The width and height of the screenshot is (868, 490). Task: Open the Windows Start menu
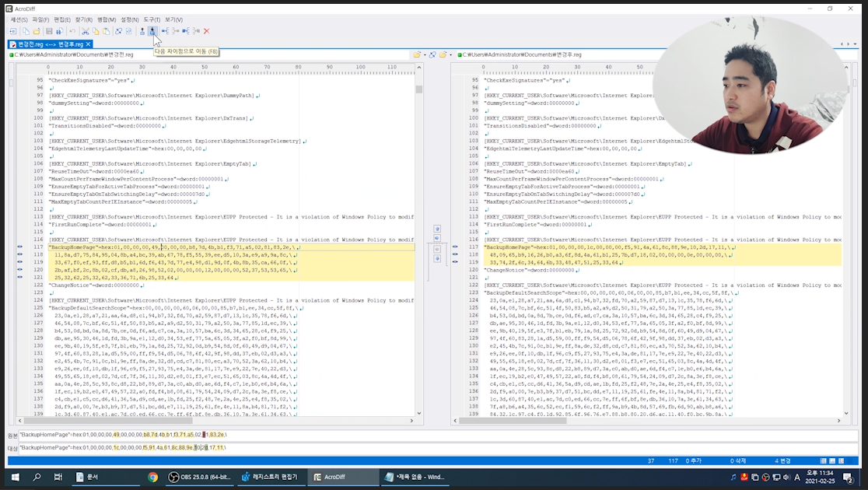click(15, 477)
